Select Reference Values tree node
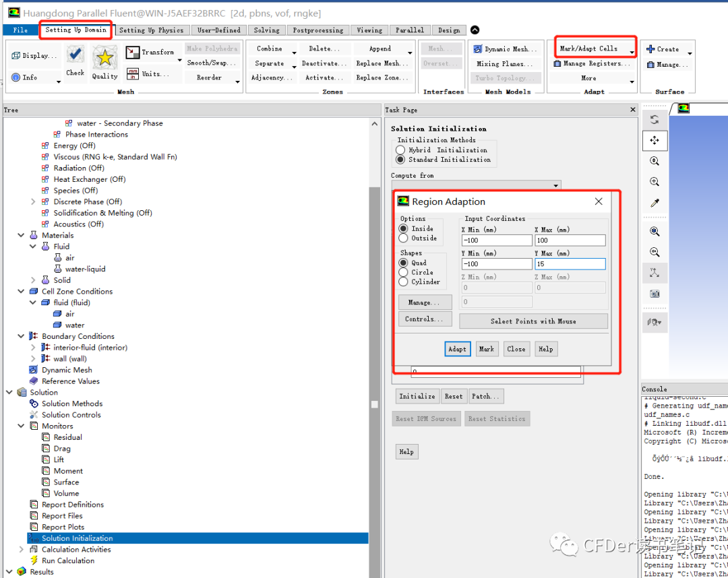Screen dimensions: 728x578 [x=71, y=381]
